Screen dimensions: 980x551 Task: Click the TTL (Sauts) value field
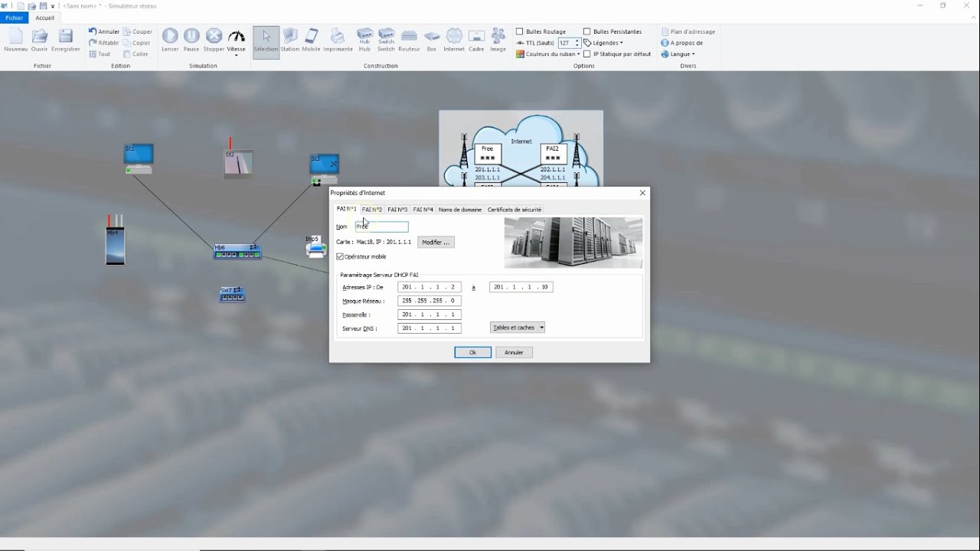(x=565, y=43)
